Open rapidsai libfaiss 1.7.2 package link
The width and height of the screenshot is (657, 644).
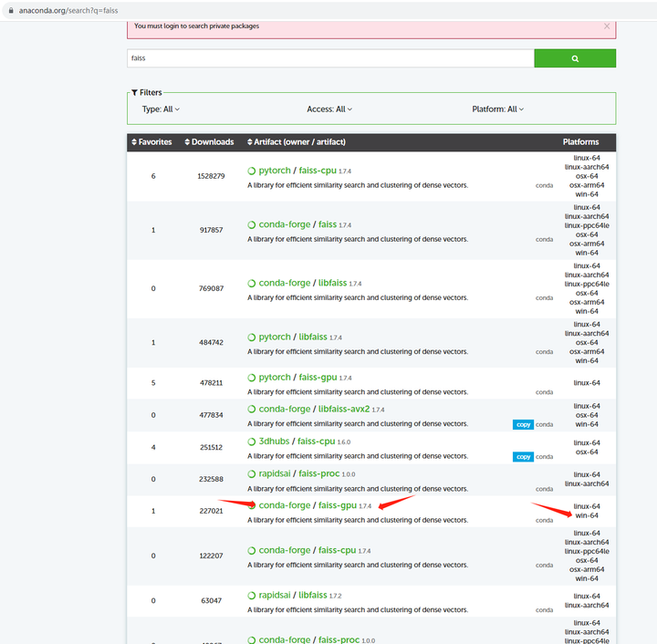click(313, 595)
